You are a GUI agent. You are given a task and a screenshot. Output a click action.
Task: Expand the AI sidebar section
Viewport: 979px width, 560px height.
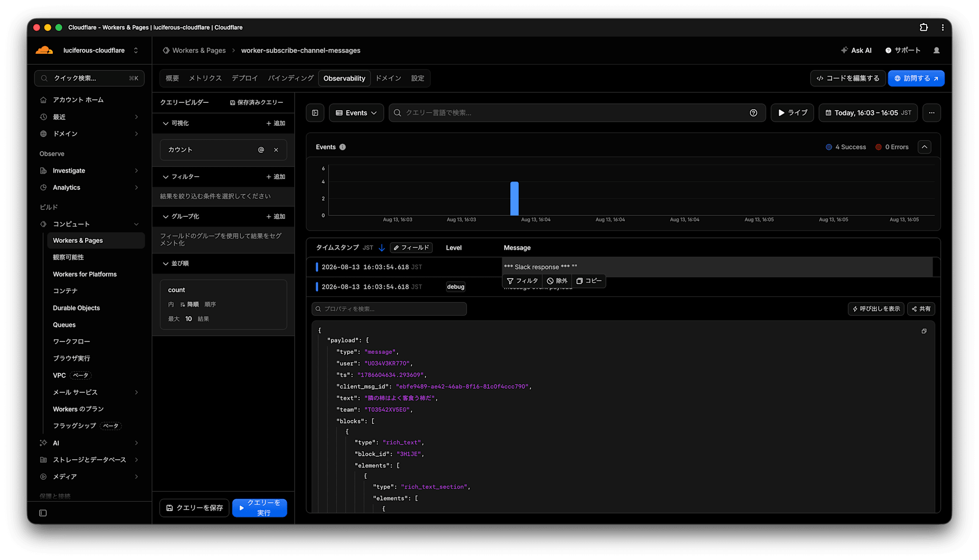137,443
